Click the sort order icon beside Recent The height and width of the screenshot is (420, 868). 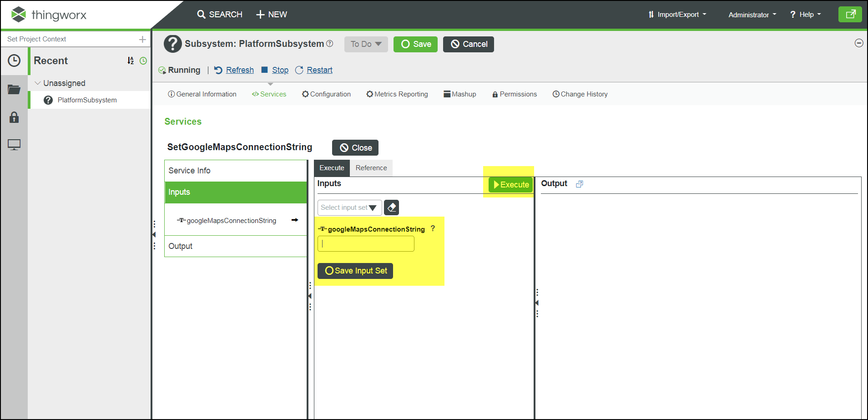click(x=131, y=61)
